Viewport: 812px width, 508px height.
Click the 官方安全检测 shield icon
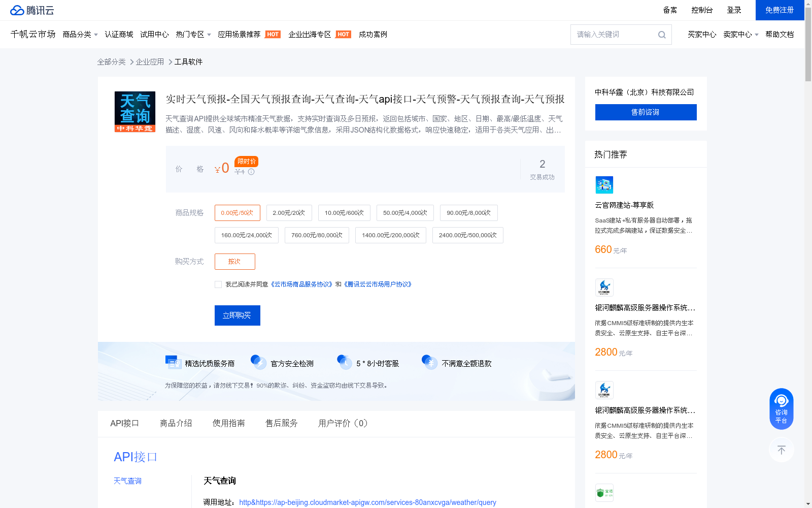click(259, 362)
